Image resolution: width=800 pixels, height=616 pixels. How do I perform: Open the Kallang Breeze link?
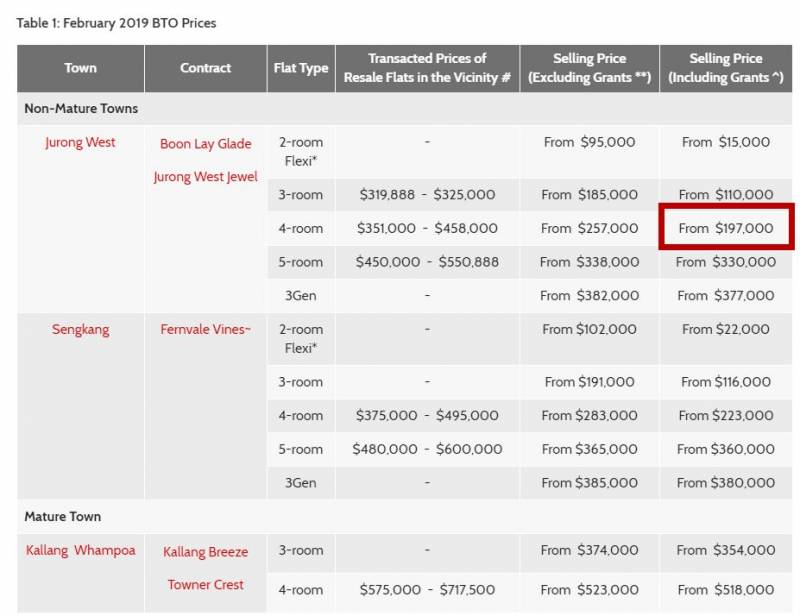[x=205, y=552]
